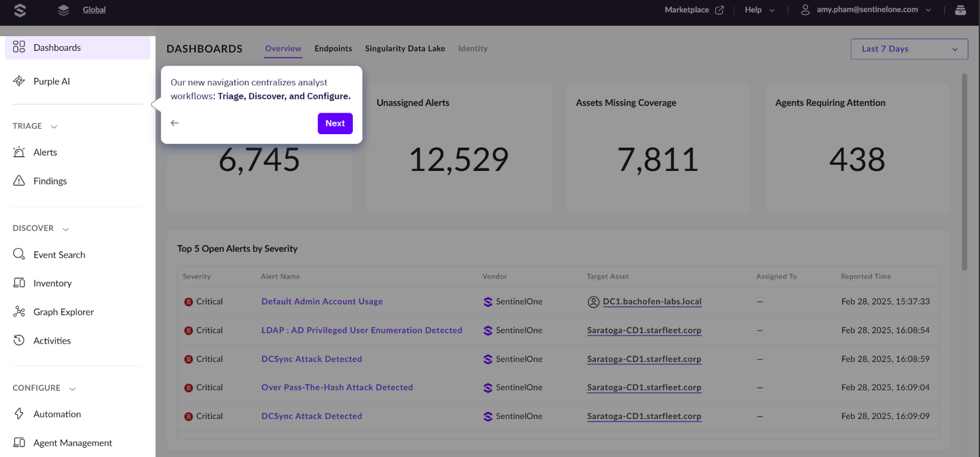Click the Inventory devices icon
The height and width of the screenshot is (457, 980).
tap(19, 283)
